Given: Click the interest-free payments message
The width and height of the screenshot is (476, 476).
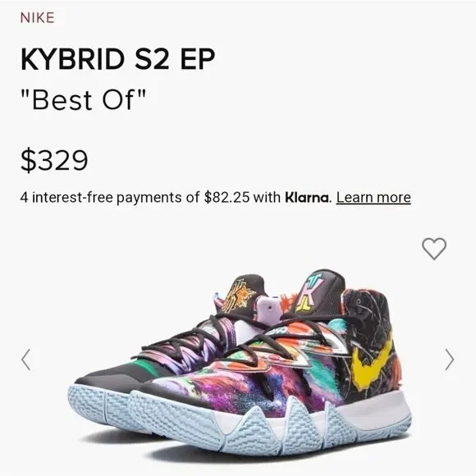Looking at the screenshot, I should (216, 198).
